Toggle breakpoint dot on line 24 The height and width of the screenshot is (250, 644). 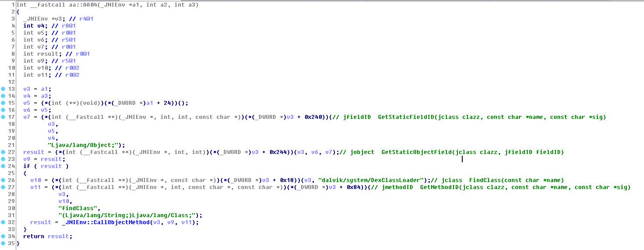tap(3, 166)
